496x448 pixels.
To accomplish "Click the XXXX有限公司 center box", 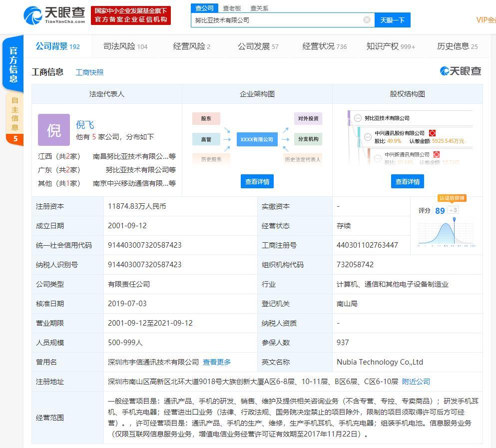I will pyautogui.click(x=257, y=139).
